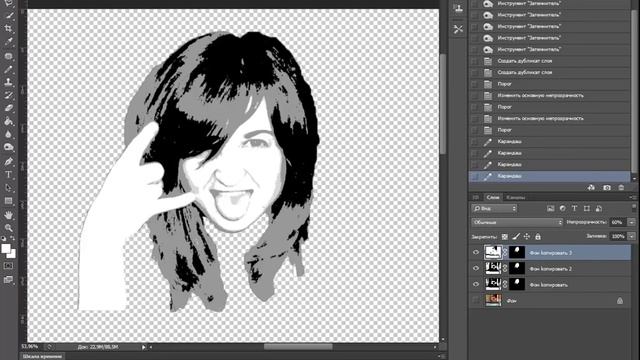
Task: Toggle lock image pixels
Action: pos(516,236)
